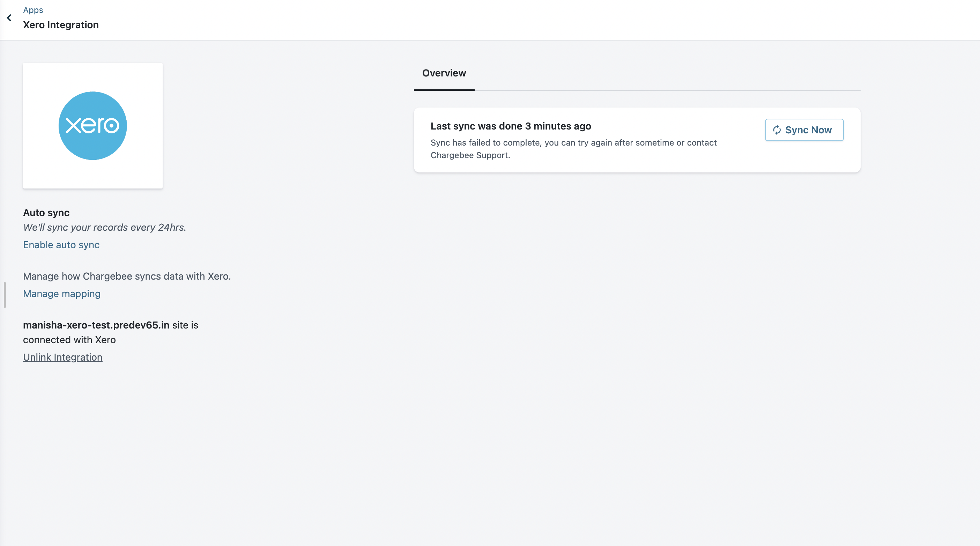
Task: Click the blue Xero logo circle
Action: pos(92,126)
